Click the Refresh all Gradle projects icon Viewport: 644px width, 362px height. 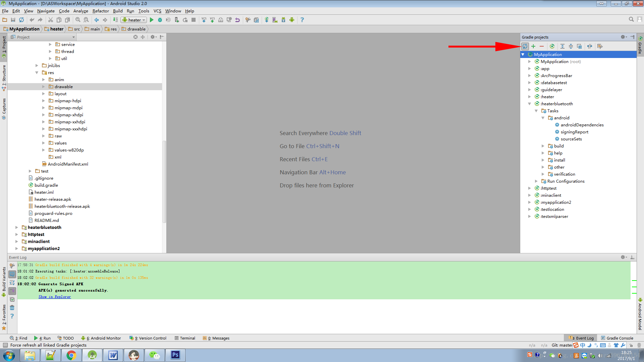point(525,46)
